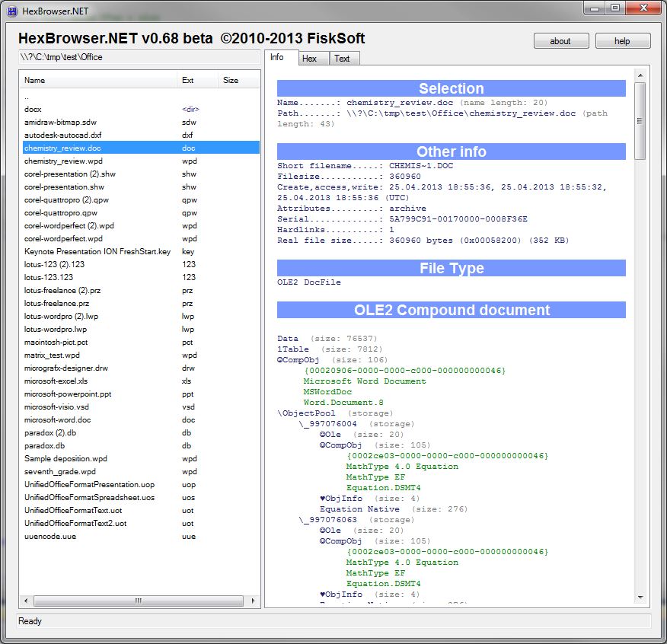Viewport: 667px width, 644px height.
Task: Select amidraw-bitmap.sdw file
Action: [x=141, y=122]
